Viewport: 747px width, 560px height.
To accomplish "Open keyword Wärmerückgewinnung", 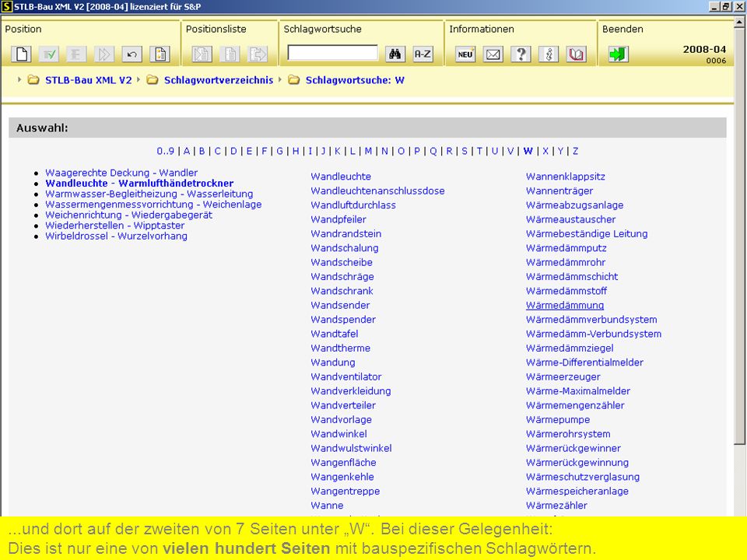I will click(577, 462).
